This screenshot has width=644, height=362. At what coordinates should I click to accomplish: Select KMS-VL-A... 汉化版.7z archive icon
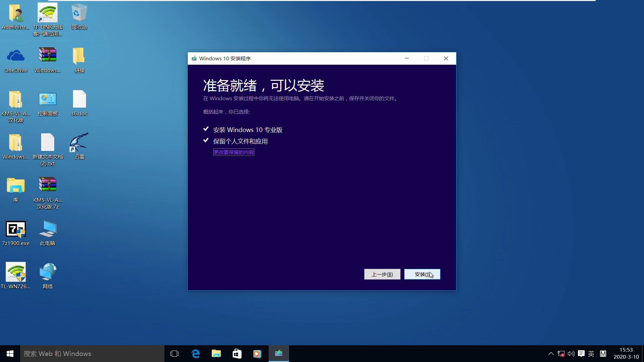pyautogui.click(x=48, y=193)
